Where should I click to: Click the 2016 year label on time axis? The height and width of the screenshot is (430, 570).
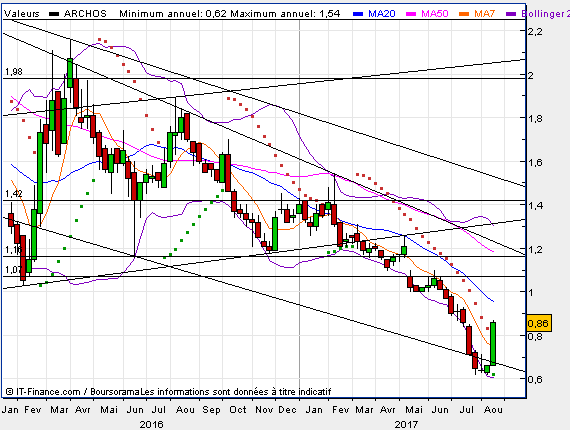coord(151,424)
